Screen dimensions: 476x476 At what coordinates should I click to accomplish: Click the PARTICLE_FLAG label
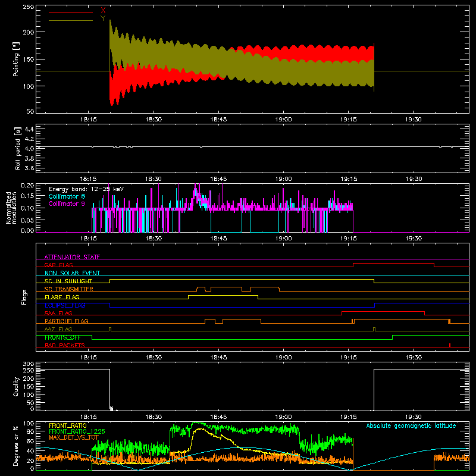pos(67,321)
